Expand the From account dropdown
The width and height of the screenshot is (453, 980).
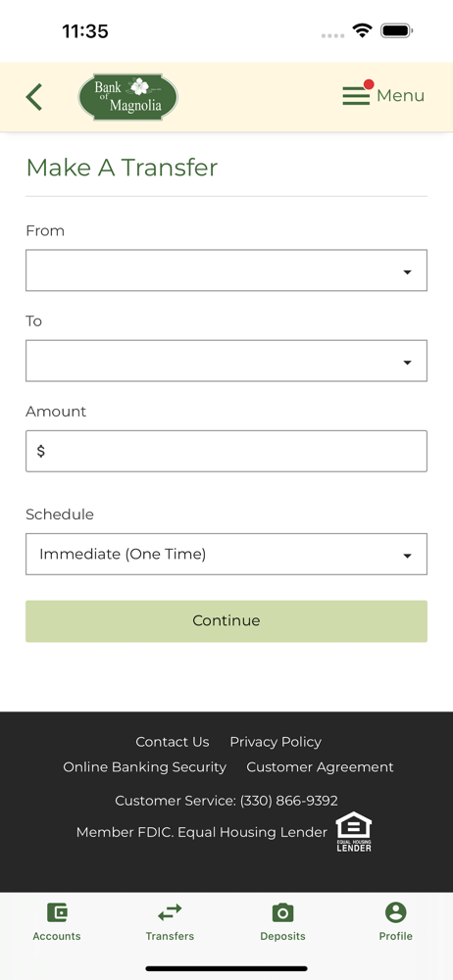[x=226, y=270]
